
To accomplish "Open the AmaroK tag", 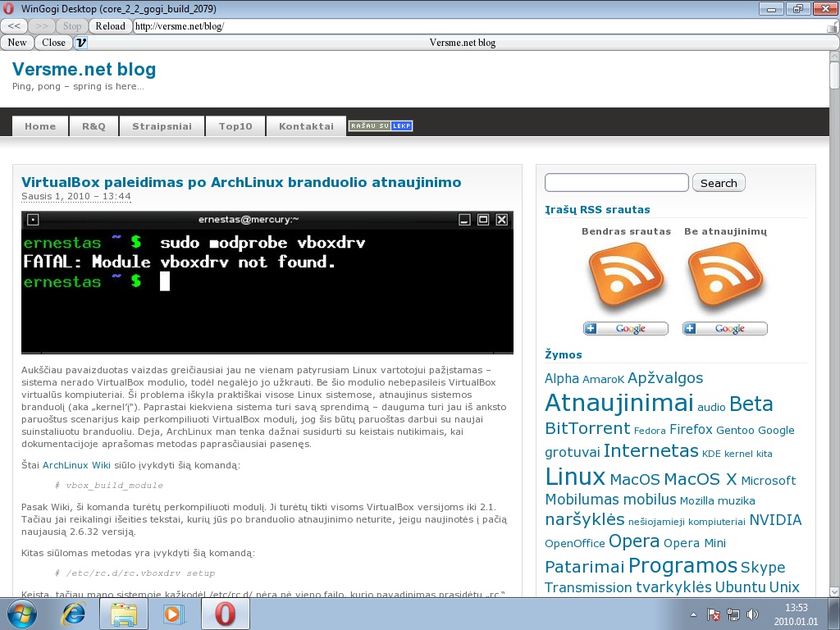I will click(603, 379).
